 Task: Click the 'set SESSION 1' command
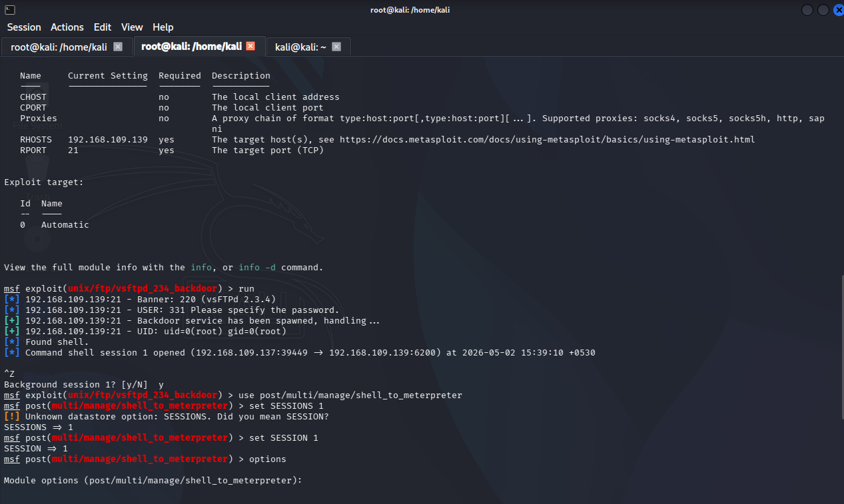click(284, 438)
